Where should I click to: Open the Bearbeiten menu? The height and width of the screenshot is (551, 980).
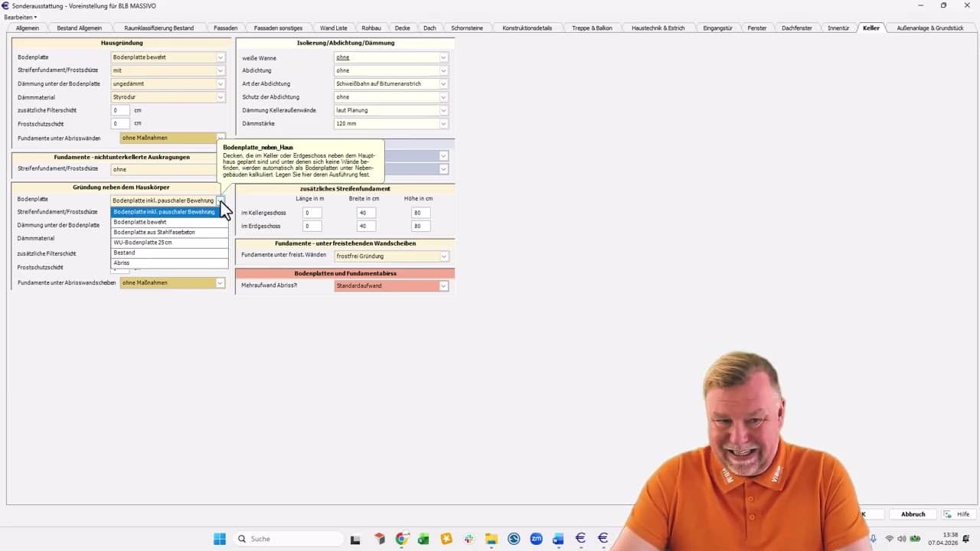(x=20, y=17)
